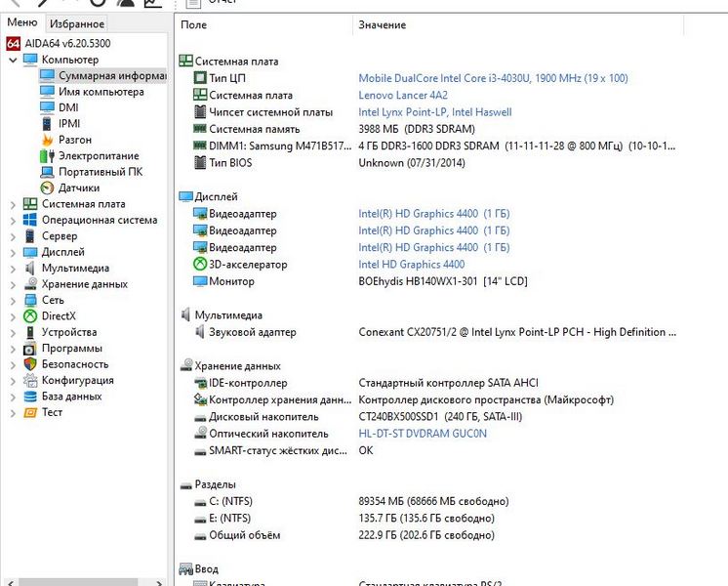Screen dimensions: 728x586
Task: Switch to the Избранное tab
Action: [77, 23]
